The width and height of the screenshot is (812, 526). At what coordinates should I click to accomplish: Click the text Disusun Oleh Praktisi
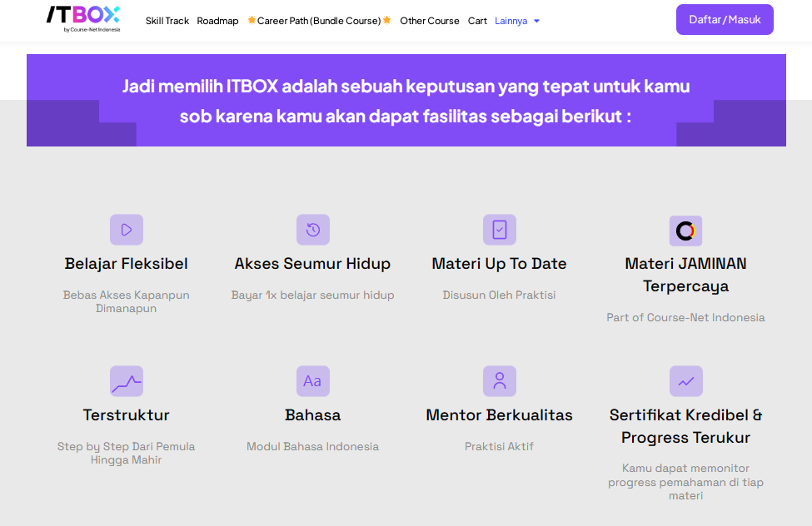[499, 295]
